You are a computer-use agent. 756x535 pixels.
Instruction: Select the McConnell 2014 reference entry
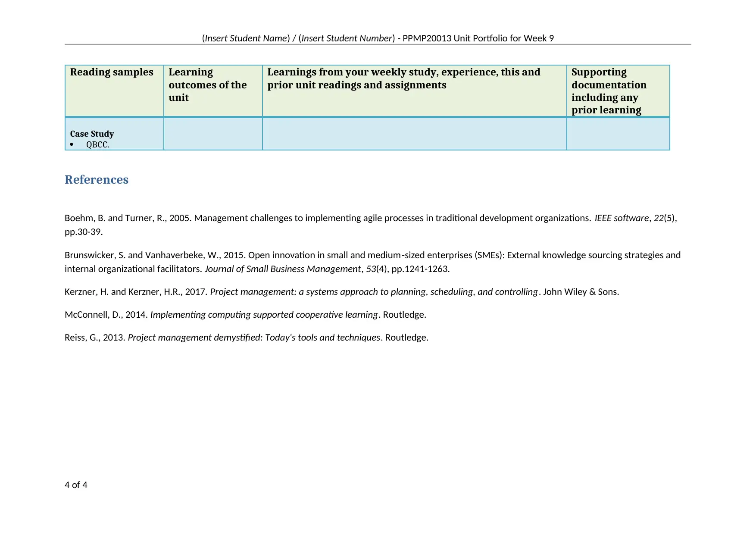245,315
